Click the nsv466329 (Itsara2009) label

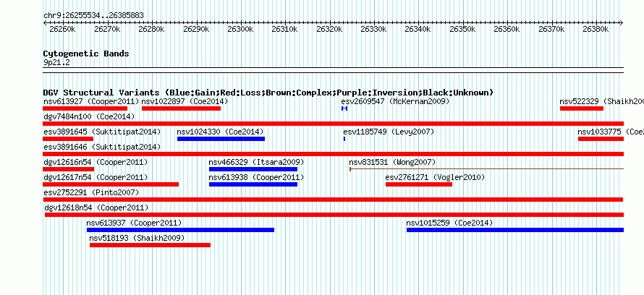(x=256, y=162)
